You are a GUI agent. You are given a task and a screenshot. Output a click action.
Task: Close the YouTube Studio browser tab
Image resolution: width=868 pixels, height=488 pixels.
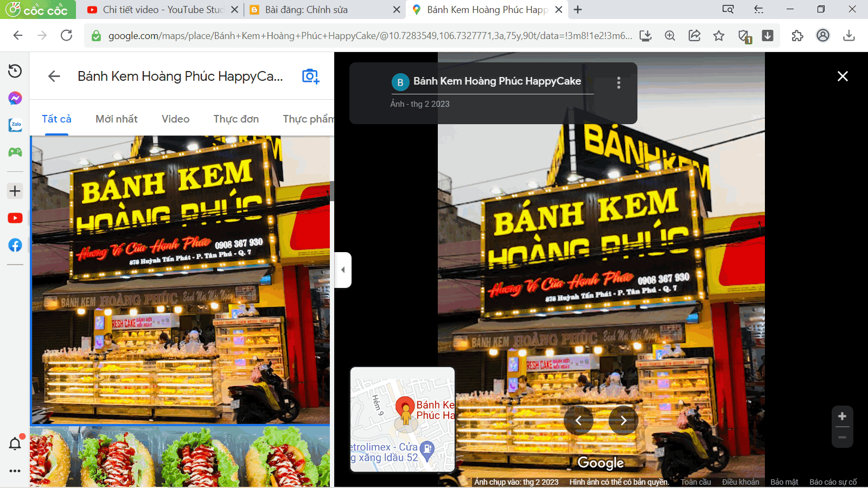point(234,10)
